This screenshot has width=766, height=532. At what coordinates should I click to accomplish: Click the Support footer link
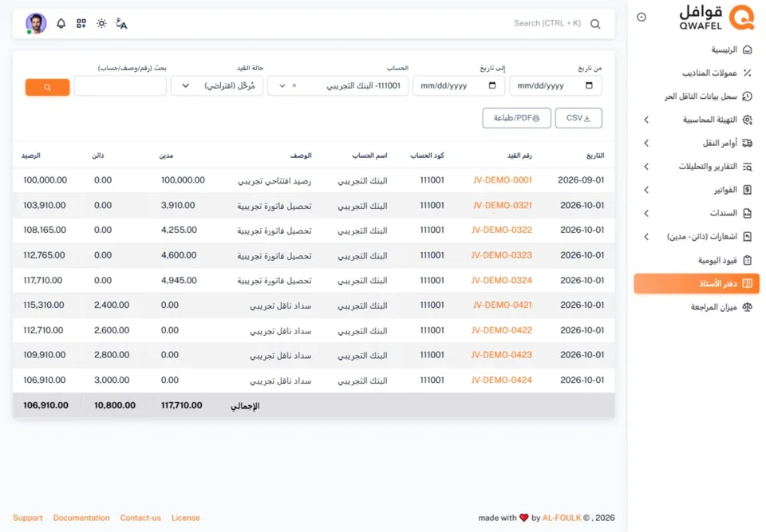point(28,518)
